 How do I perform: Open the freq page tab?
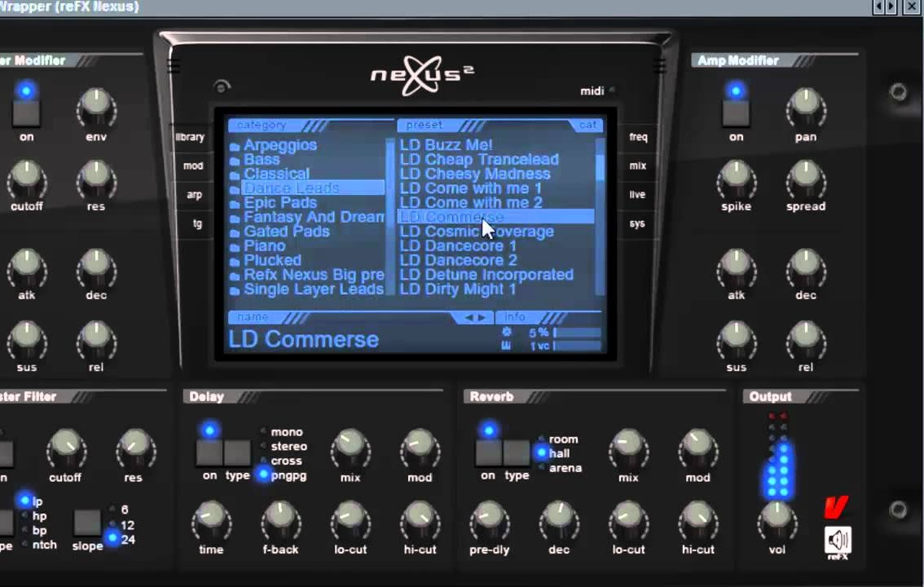pos(638,137)
